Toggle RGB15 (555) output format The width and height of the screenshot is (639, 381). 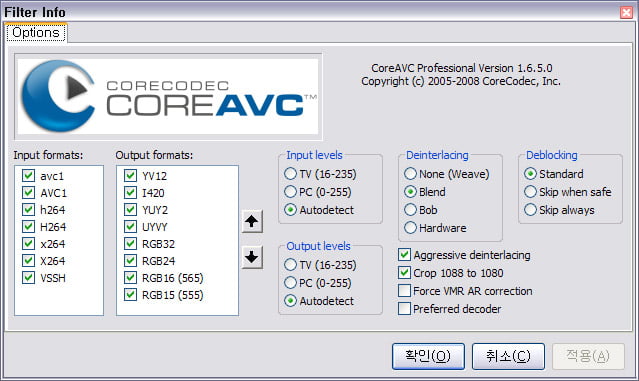coord(130,295)
